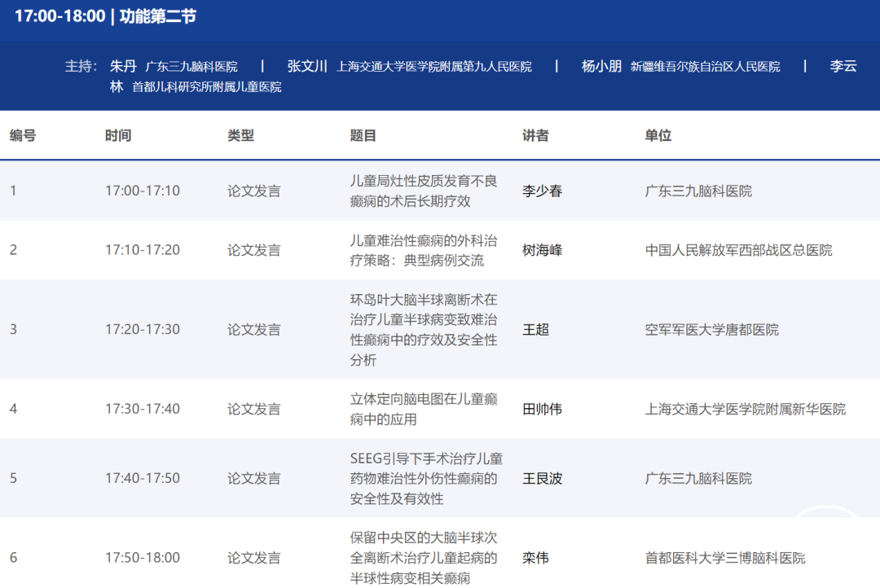
Task: Click 首都医科大学三博脑科医院 affiliation
Action: pyautogui.click(x=725, y=558)
